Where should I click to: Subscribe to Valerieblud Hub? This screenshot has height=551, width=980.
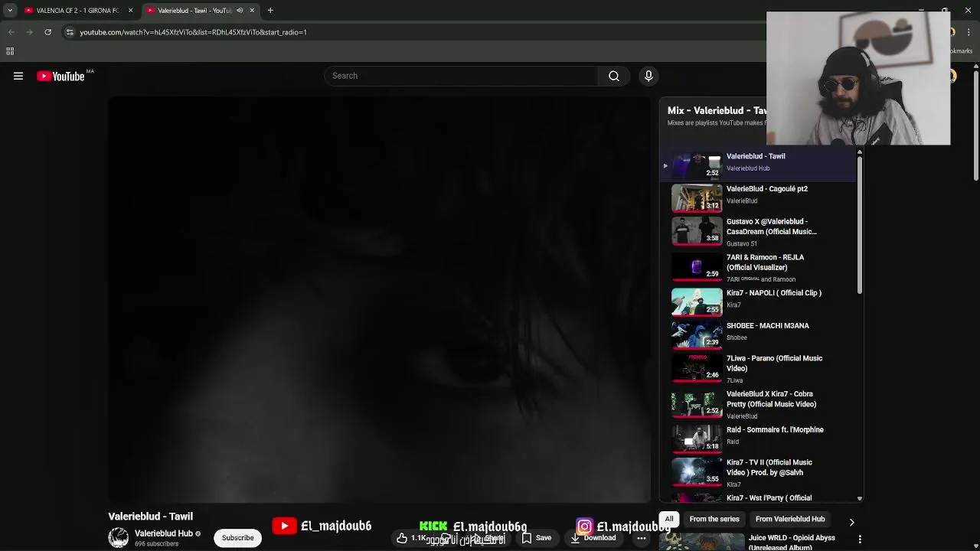237,538
